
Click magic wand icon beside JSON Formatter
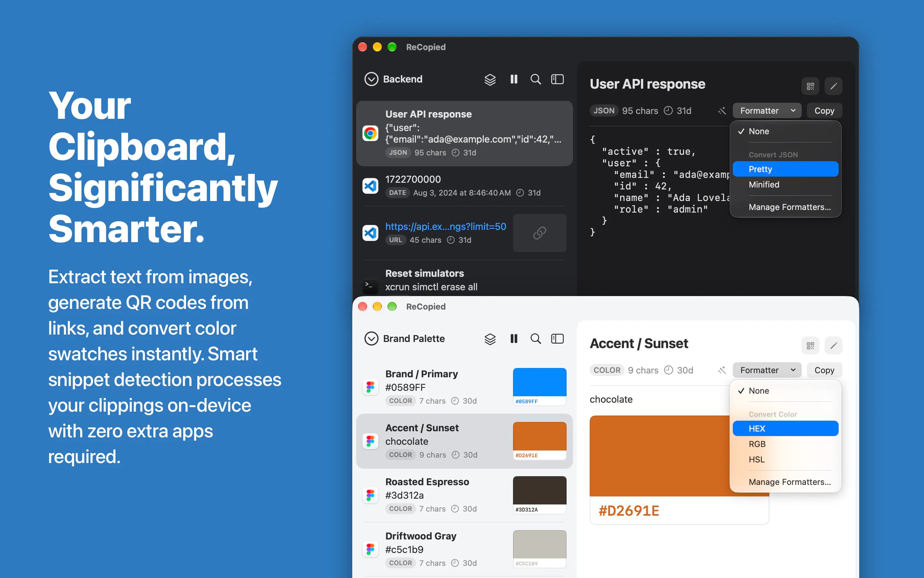(x=722, y=111)
